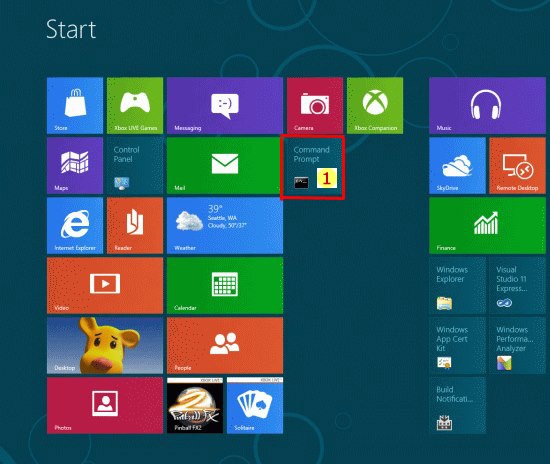Image resolution: width=550 pixels, height=464 pixels.
Task: Open the Control Panel tile
Action: click(135, 166)
